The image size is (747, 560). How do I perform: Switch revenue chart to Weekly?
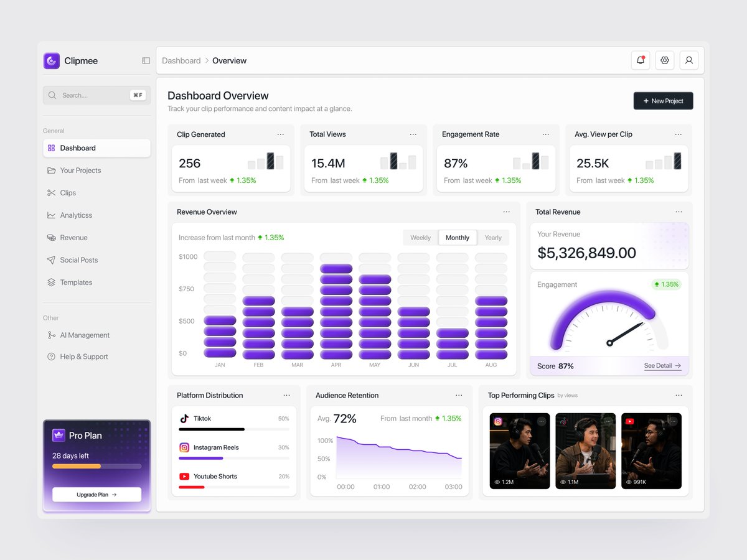click(421, 238)
